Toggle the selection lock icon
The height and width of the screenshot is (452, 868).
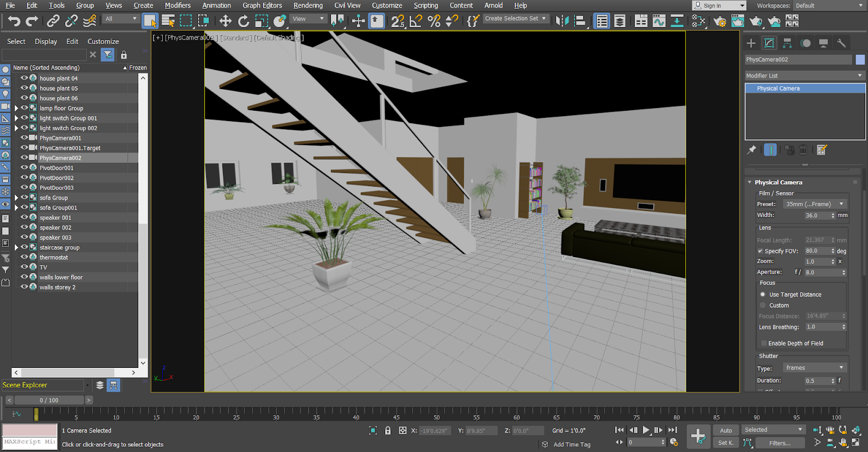pos(388,430)
